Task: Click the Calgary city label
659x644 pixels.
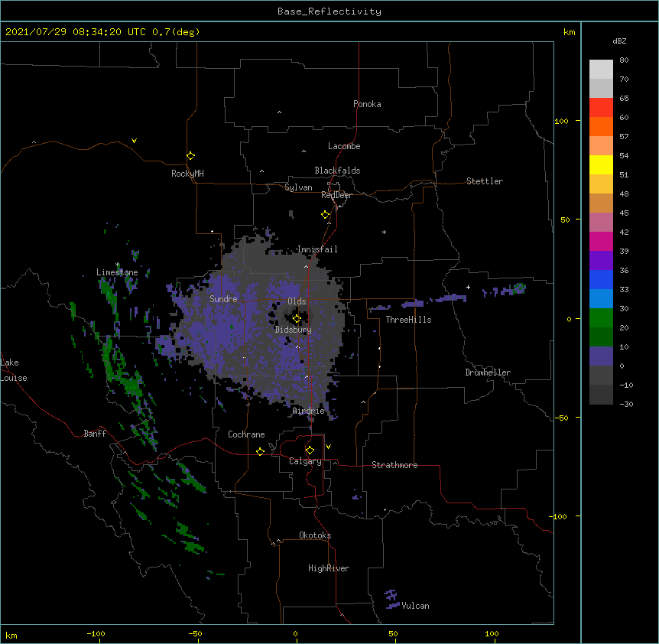Action: tap(305, 461)
